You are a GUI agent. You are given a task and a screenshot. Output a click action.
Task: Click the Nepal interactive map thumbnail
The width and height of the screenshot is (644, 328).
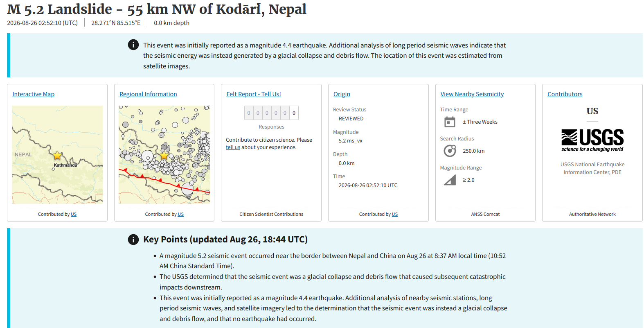(x=57, y=155)
